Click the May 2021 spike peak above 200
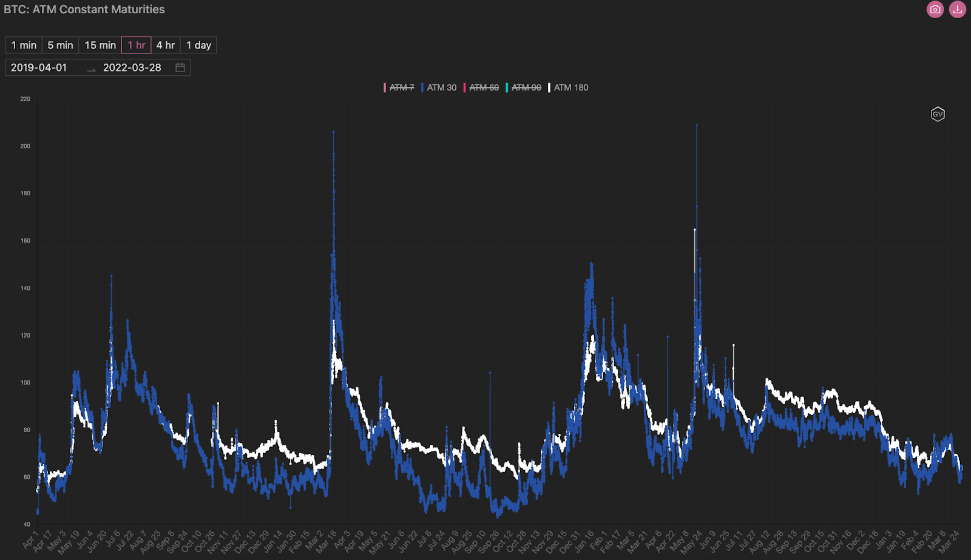Screen dimensions: 971x560 tap(697, 126)
